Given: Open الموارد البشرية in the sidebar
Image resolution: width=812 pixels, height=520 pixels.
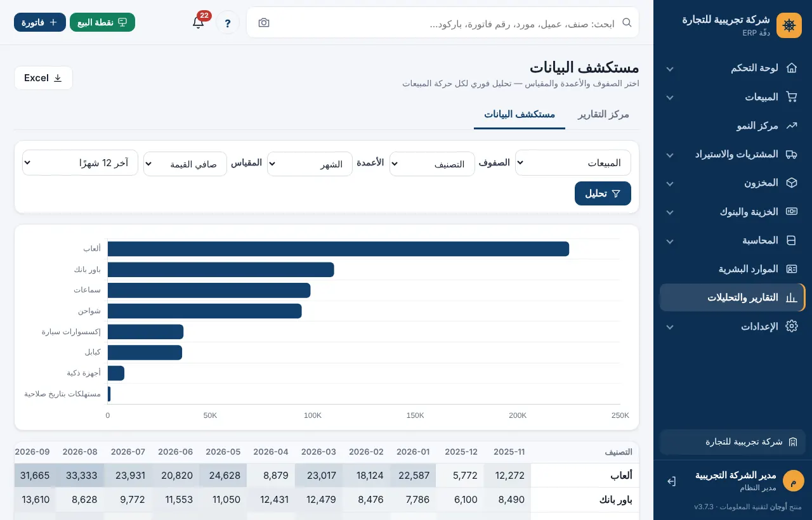Looking at the screenshot, I should 732,269.
